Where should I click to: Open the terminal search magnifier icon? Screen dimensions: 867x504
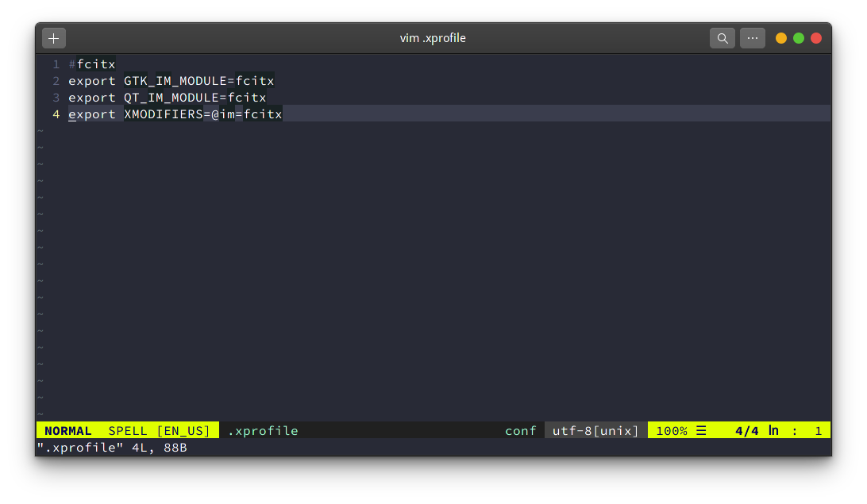[x=722, y=38]
